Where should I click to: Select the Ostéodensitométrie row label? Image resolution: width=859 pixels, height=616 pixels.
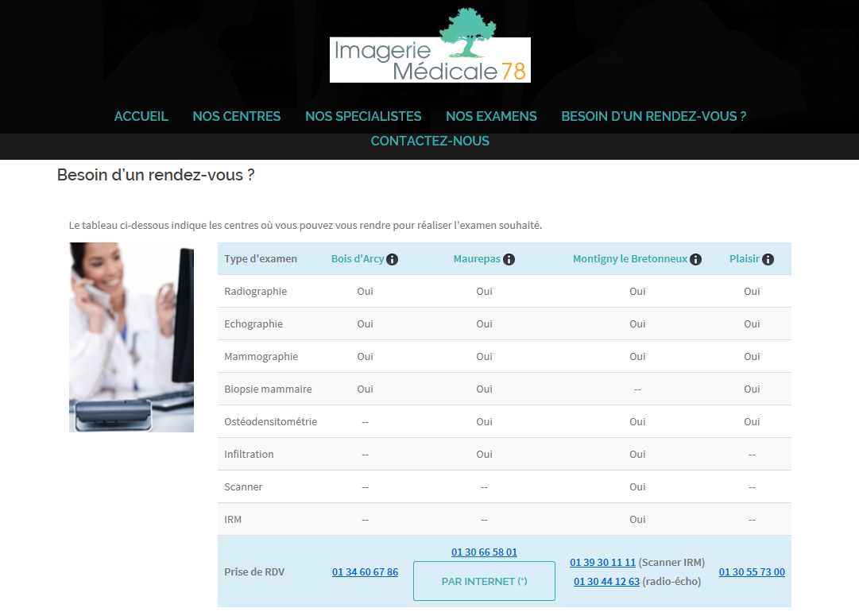coord(271,421)
